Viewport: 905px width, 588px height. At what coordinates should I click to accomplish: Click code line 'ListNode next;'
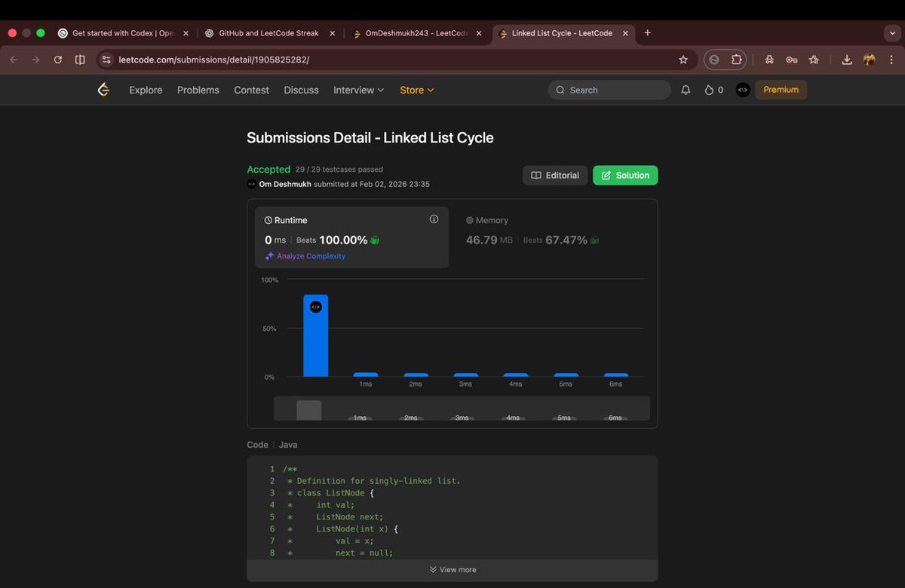tap(350, 517)
